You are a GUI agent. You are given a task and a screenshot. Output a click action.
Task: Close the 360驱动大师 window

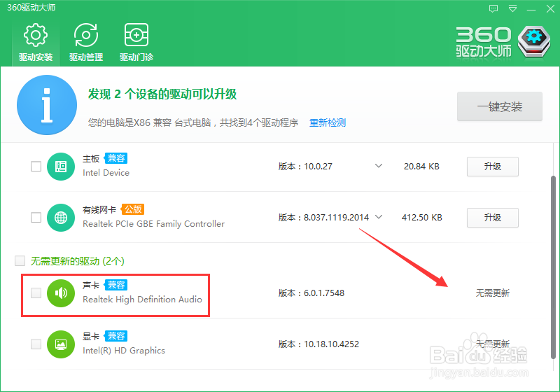pos(550,9)
